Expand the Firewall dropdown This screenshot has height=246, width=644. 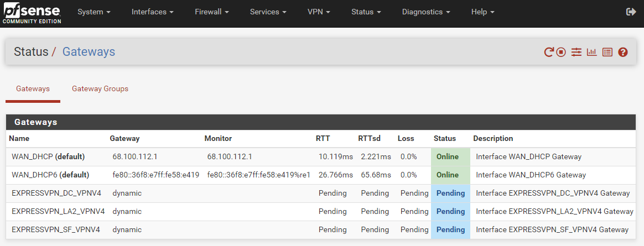211,12
